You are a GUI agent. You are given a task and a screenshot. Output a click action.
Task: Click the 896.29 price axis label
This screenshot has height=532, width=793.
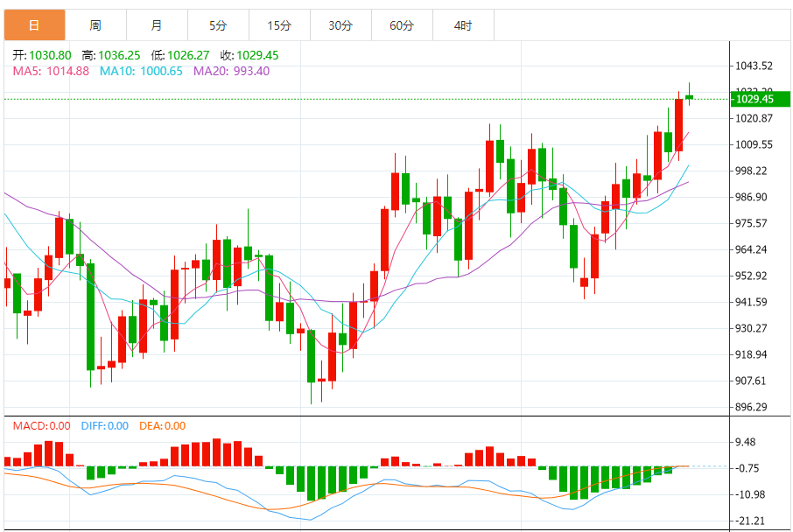click(x=750, y=407)
